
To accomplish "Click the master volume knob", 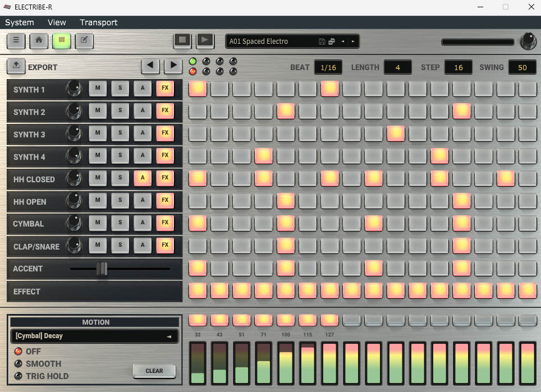I will tap(528, 41).
